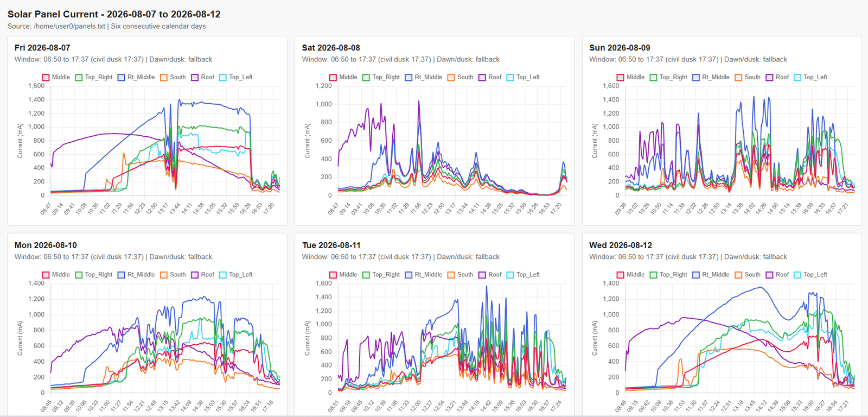Viewport: 868px width, 417px height.
Task: Hide Top_Right series in Sat 2026-08-08 legend
Action: [x=381, y=77]
